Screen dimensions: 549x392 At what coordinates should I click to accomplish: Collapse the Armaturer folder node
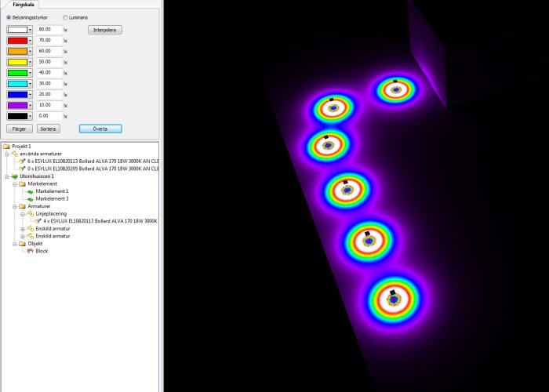(15, 206)
